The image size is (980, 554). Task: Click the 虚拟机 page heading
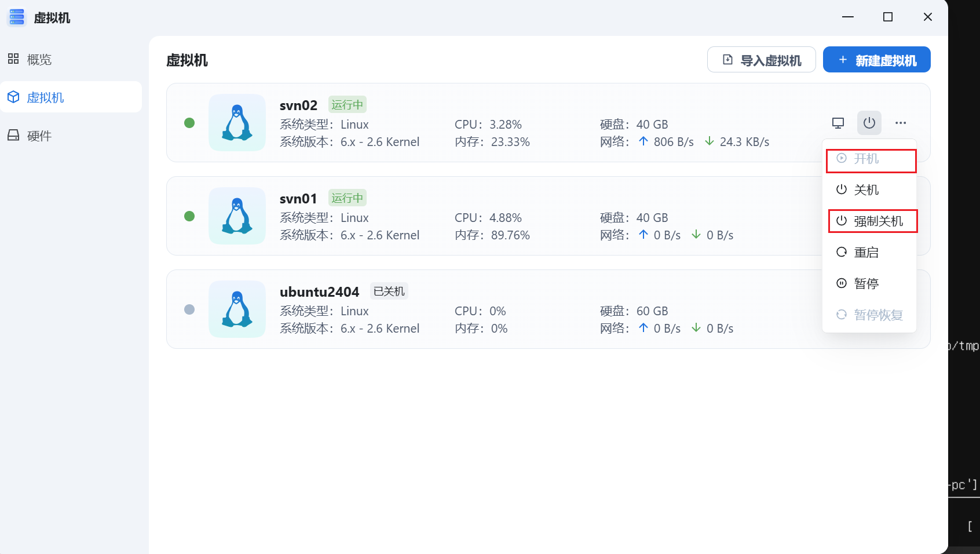click(187, 60)
